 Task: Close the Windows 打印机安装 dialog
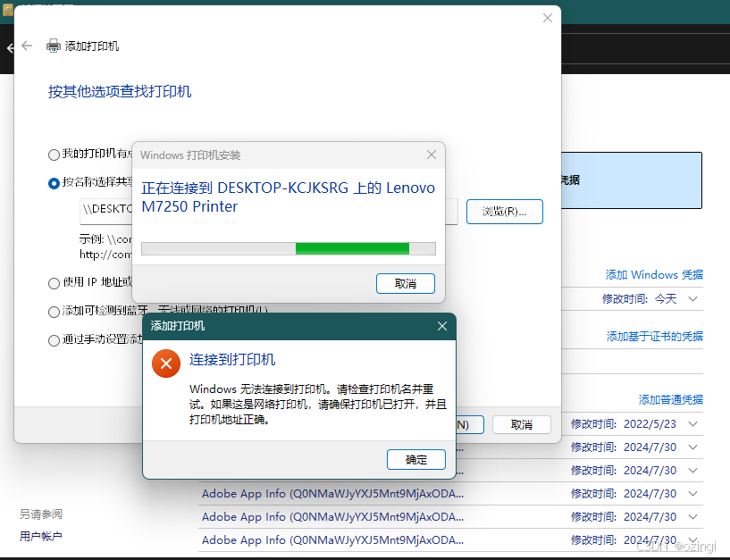point(432,155)
